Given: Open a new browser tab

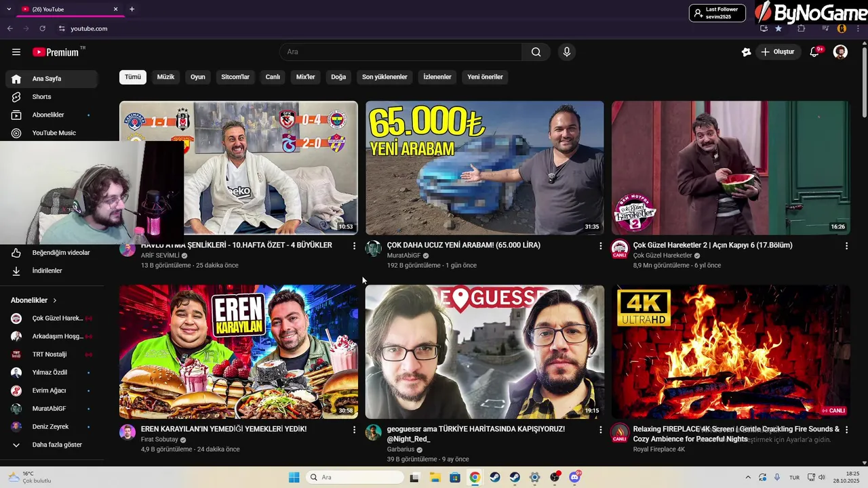Looking at the screenshot, I should click(x=132, y=9).
